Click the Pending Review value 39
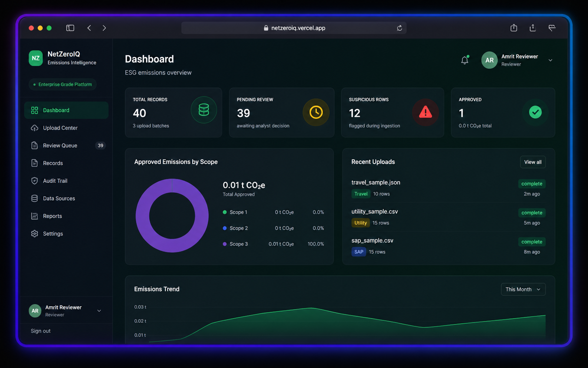This screenshot has width=588, height=368. 243,113
